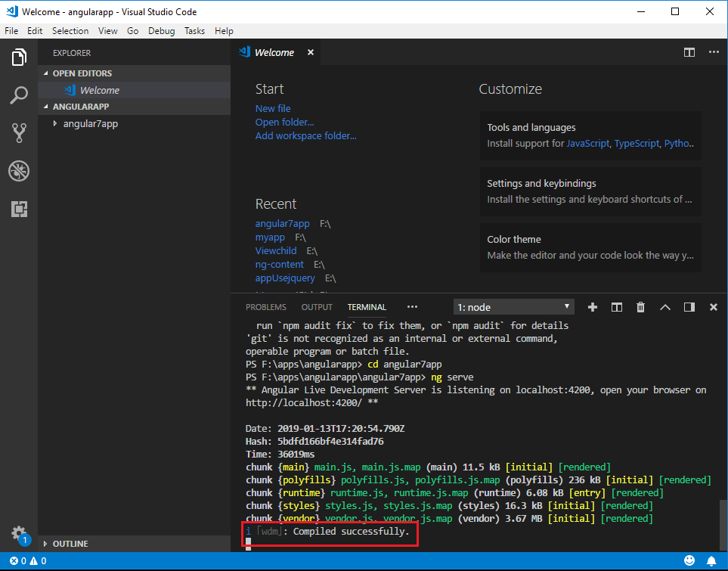
Task: Maximize the VS Code window
Action: pyautogui.click(x=675, y=11)
